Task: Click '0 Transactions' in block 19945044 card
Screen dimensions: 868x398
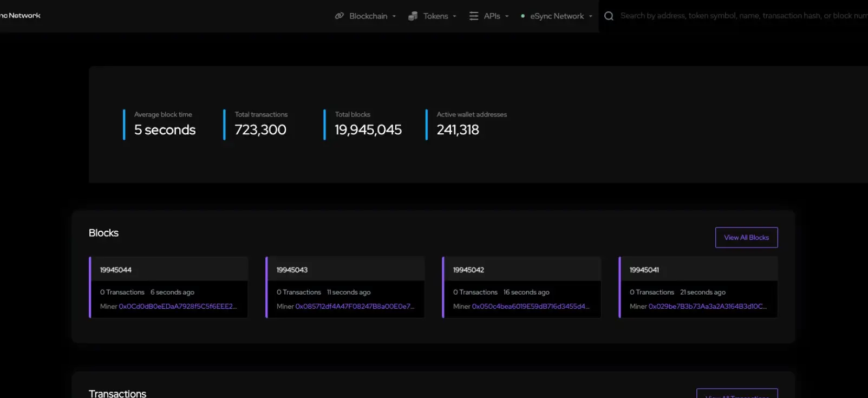Action: pos(122,292)
